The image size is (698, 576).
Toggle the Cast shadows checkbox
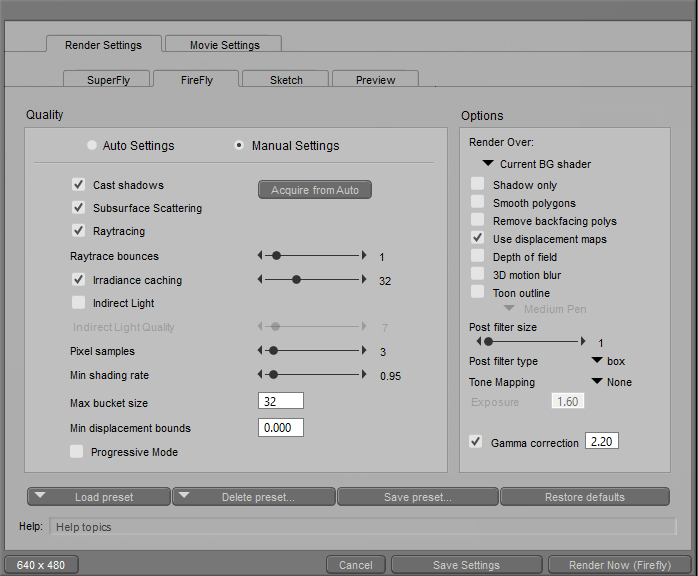(78, 185)
